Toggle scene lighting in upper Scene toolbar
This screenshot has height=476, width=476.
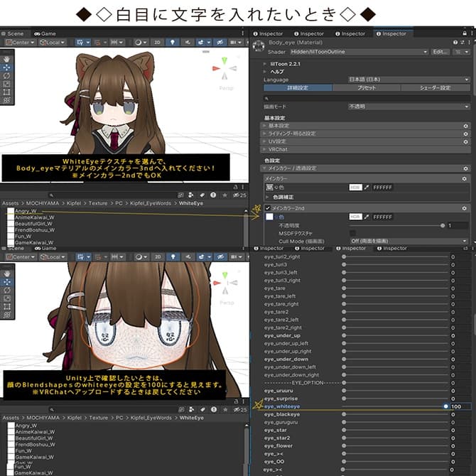(x=173, y=42)
